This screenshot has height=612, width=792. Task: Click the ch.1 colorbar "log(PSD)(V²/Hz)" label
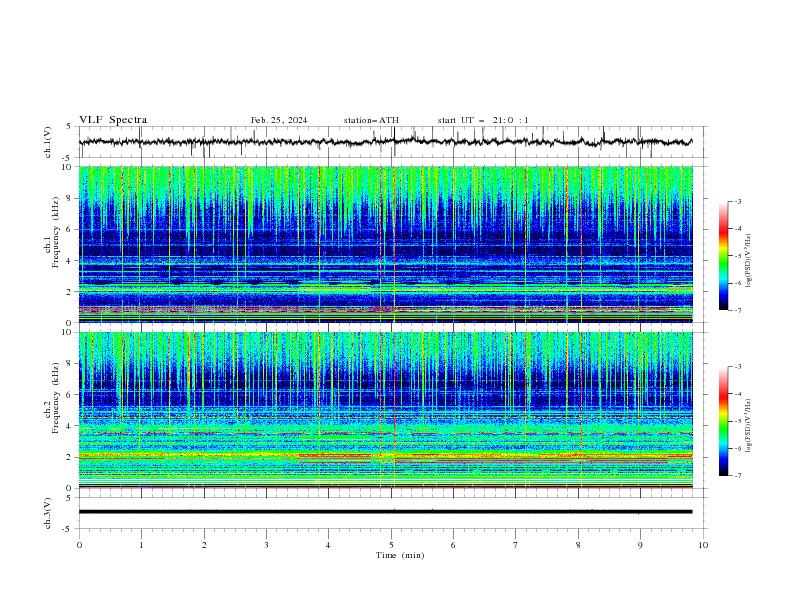click(750, 261)
